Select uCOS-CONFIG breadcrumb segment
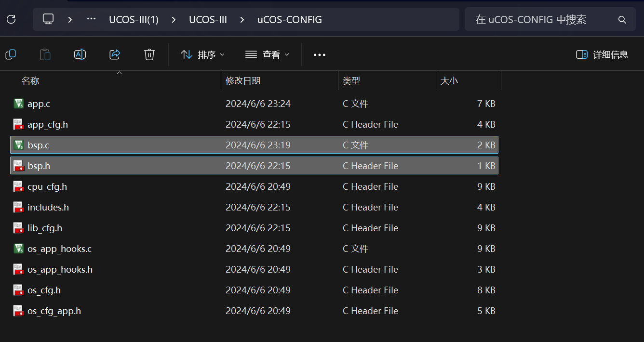Screen dimensions: 644x342 click(x=290, y=20)
